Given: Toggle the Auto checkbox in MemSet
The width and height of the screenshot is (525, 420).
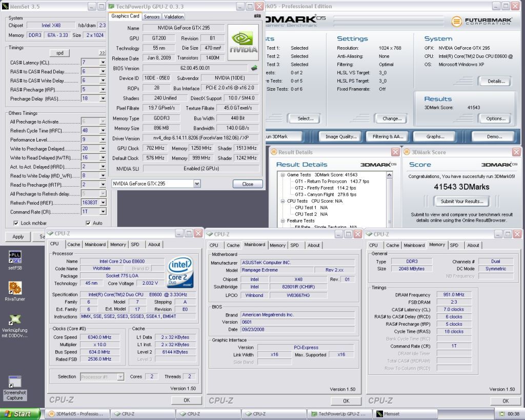Looking at the screenshot, I should (88, 223).
